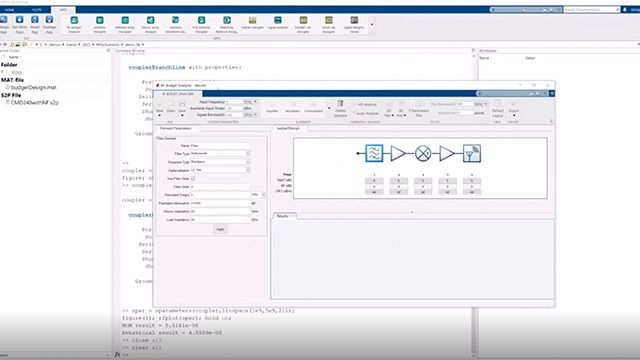Screen dimensions: 640x360
Task: Expand the elements gallery dropdown
Action: coord(329,108)
